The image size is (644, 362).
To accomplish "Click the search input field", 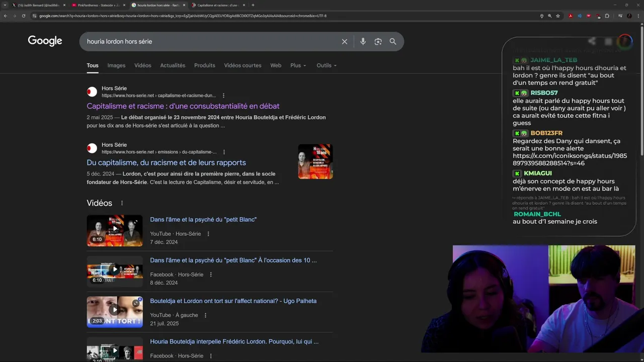I will coord(211,42).
